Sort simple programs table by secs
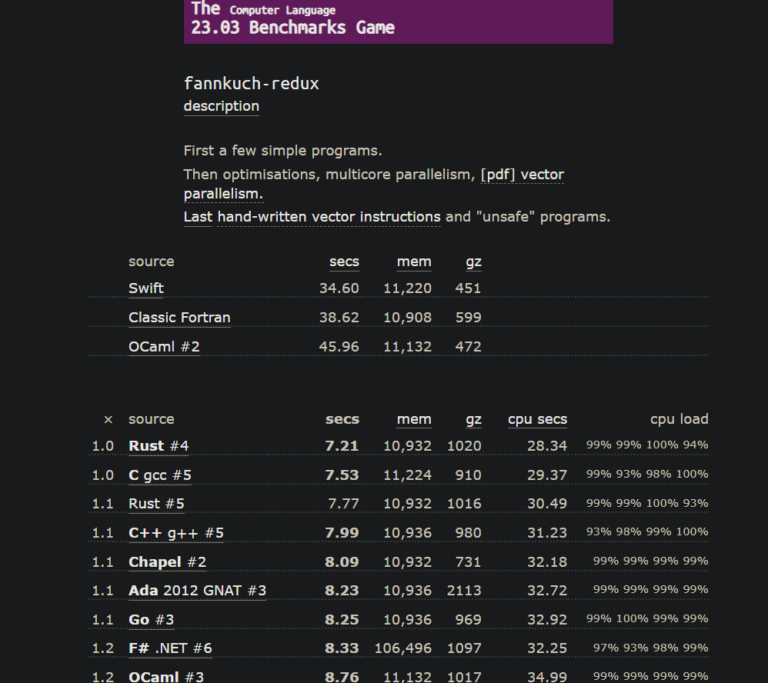 click(x=344, y=262)
